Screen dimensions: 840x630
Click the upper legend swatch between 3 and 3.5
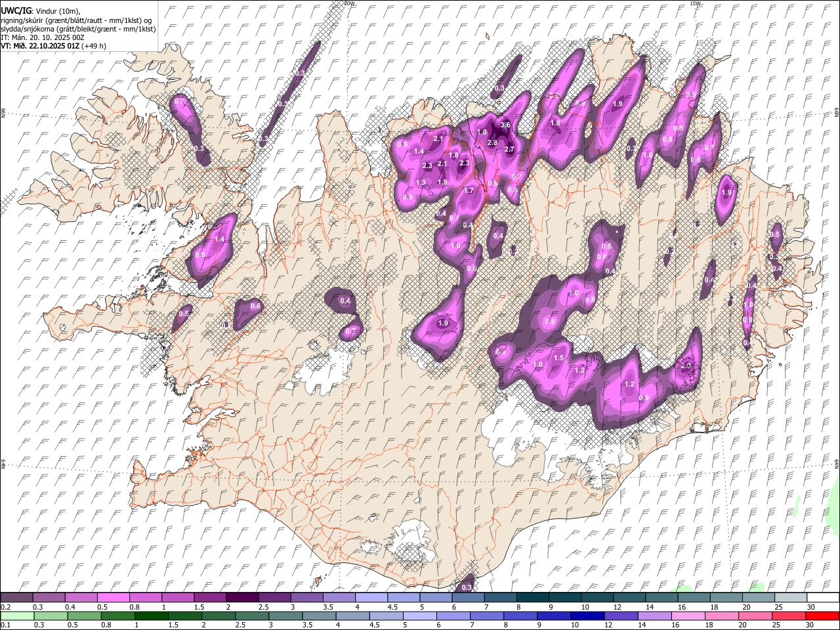pyautogui.click(x=306, y=597)
